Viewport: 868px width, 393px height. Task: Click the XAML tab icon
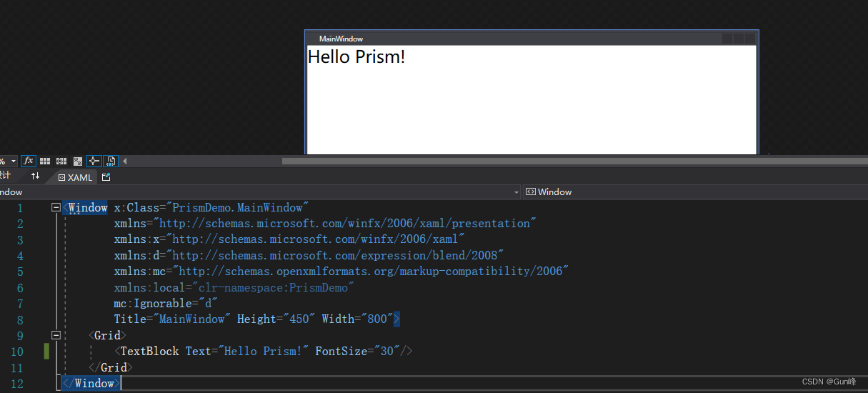[61, 177]
